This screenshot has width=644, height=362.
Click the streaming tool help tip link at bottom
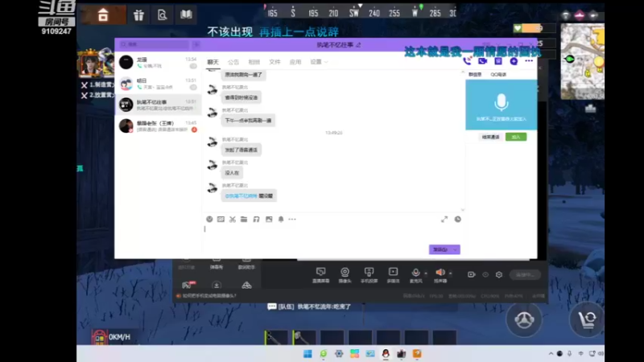point(209,295)
